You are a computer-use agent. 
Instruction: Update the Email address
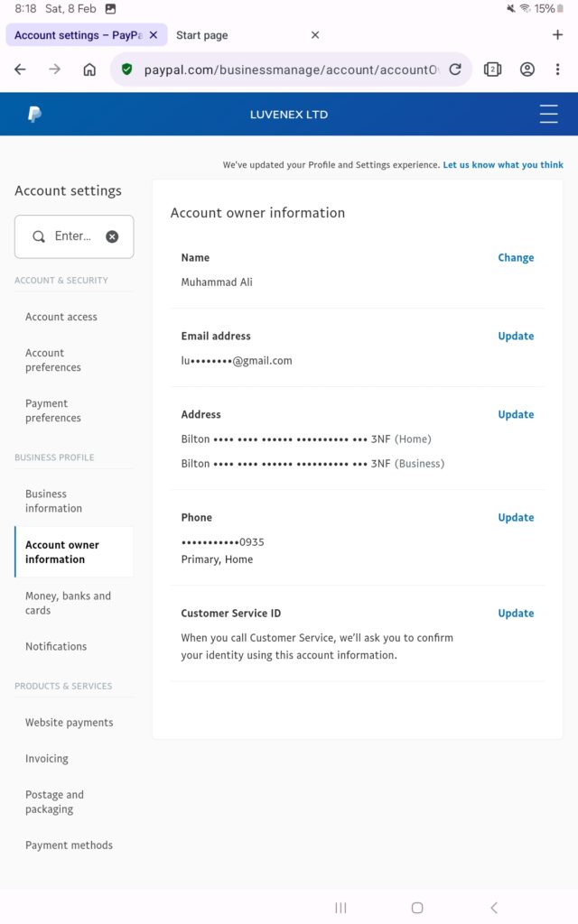coord(516,336)
